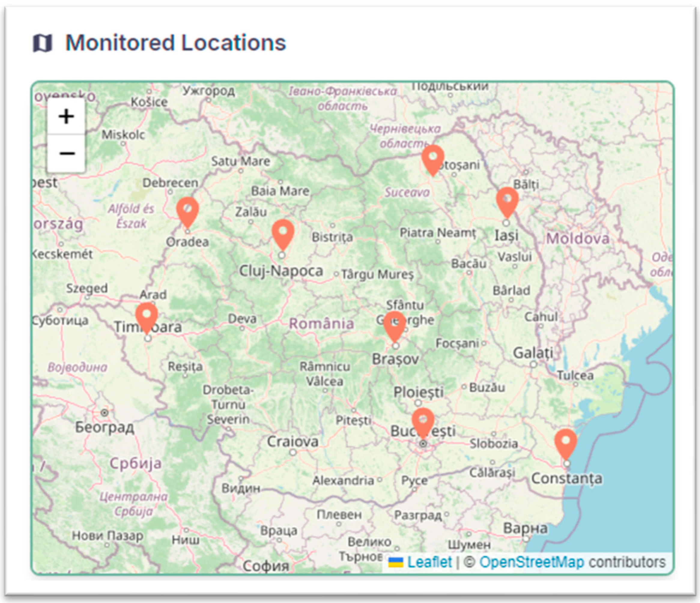Screen dimensions: 700x603
Task: Select the marker pin at București
Action: [x=423, y=421]
